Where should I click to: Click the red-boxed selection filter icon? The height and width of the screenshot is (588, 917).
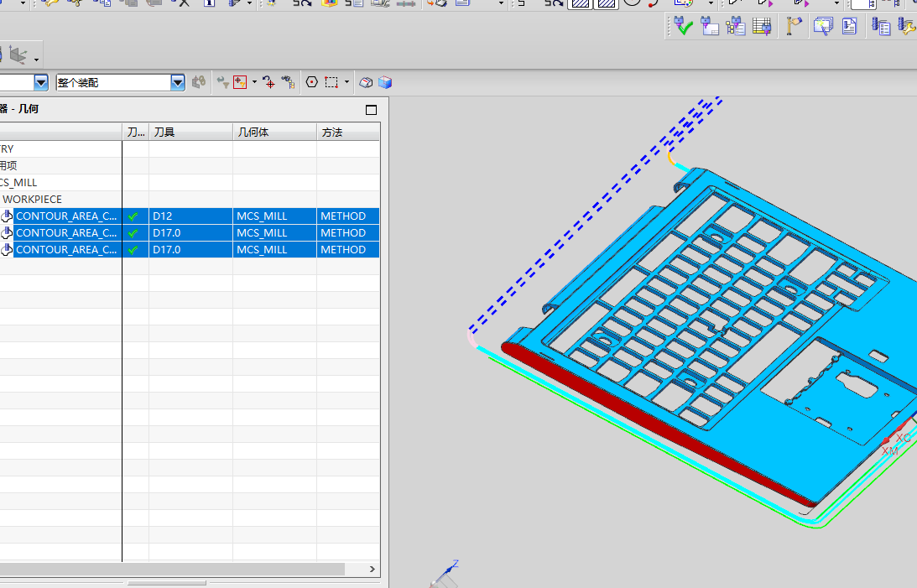pos(240,82)
